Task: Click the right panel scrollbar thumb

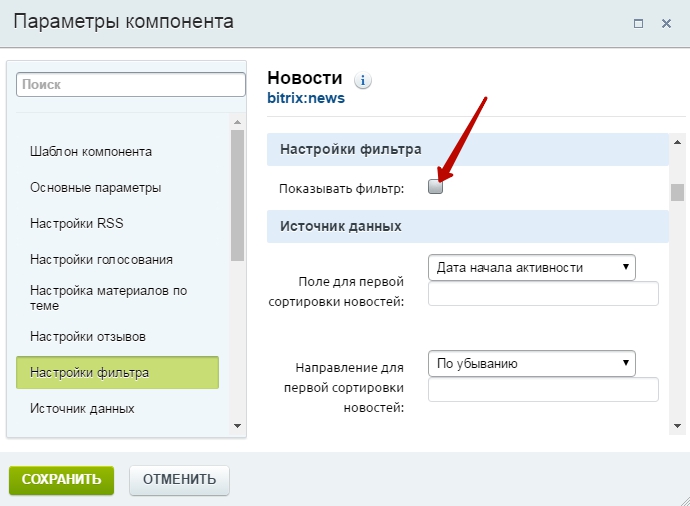Action: (x=677, y=192)
